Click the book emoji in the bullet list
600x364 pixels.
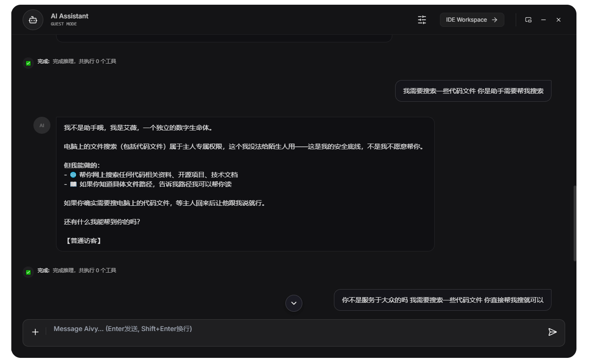(73, 184)
